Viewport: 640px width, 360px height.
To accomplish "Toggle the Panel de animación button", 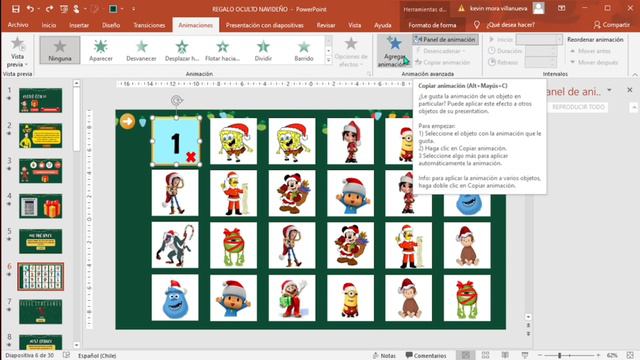I will 445,40.
